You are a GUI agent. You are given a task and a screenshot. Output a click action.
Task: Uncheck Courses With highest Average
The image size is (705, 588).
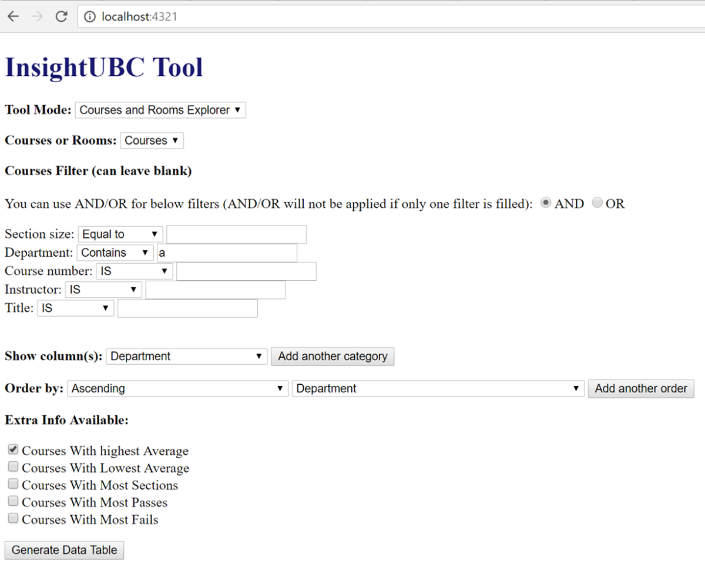13,450
